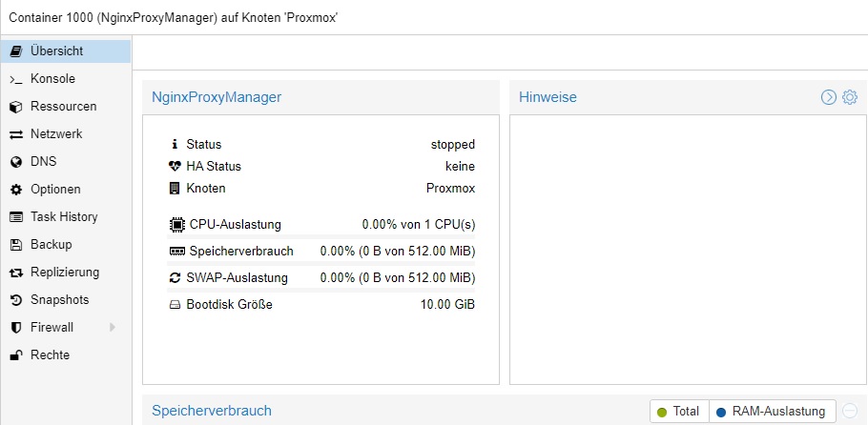This screenshot has width=868, height=425.
Task: Click the Rechte unlock icon
Action: [x=15, y=355]
